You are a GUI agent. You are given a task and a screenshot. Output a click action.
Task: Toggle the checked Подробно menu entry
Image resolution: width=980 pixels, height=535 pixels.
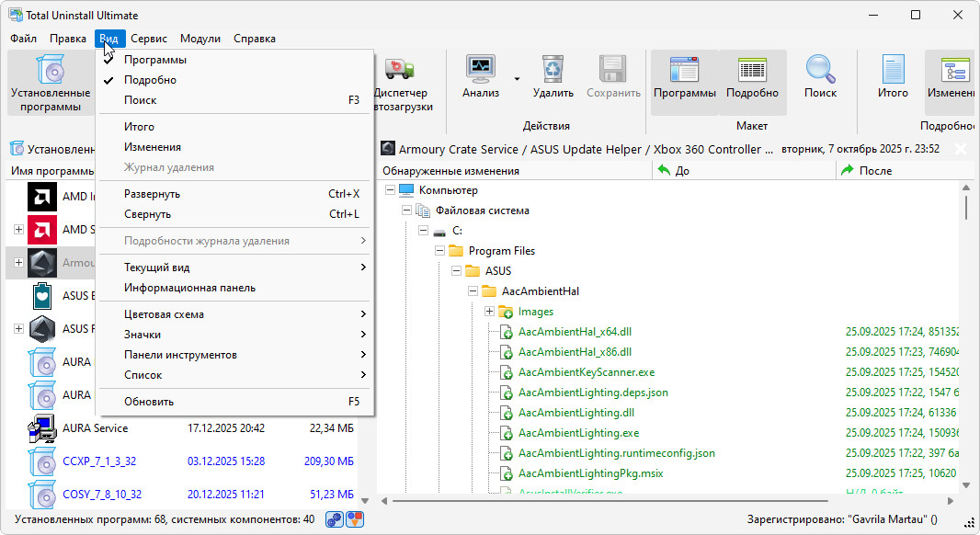150,80
